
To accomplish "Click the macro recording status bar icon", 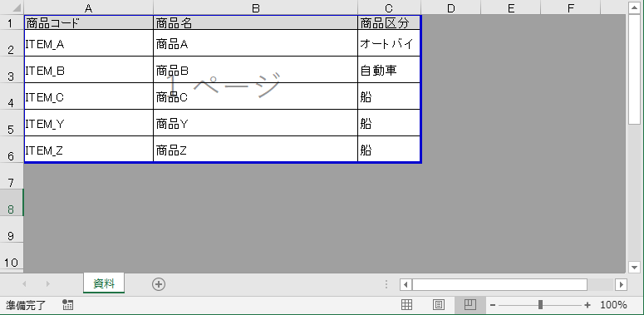I will tap(68, 305).
